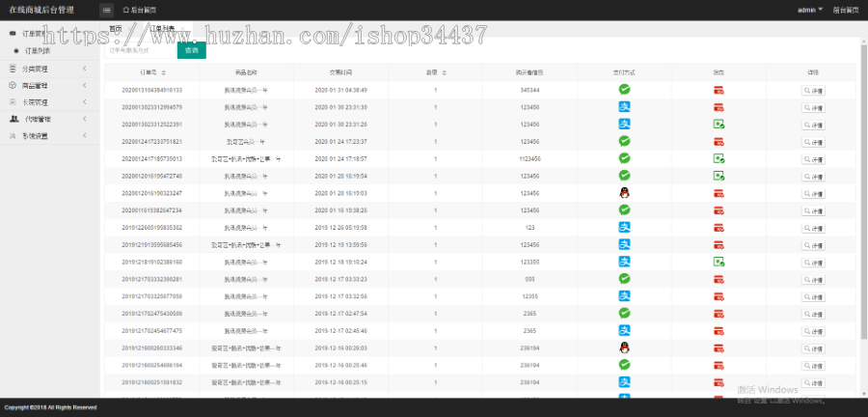Click buyer info cell 1123456

529,158
